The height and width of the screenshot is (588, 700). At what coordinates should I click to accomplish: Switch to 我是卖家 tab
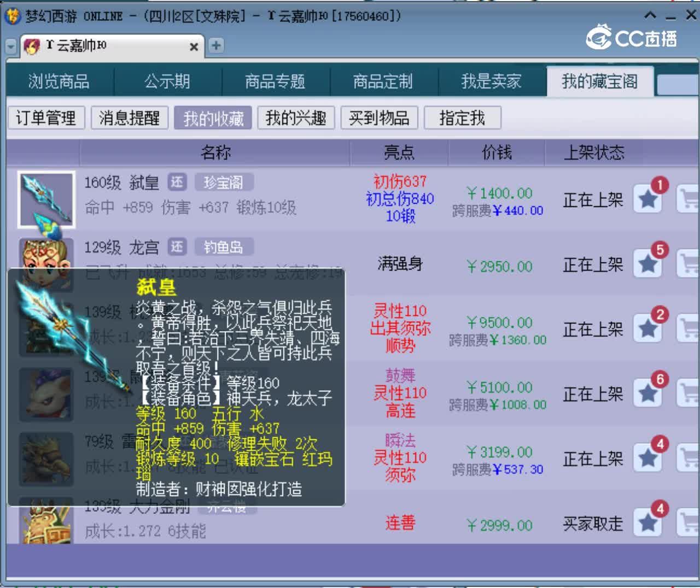click(x=491, y=81)
